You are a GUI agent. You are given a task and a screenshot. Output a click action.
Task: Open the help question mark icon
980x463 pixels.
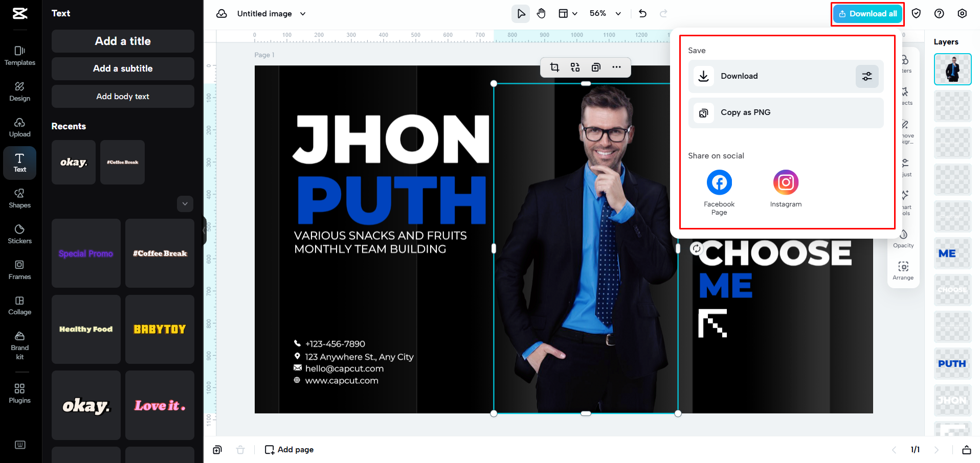point(939,14)
